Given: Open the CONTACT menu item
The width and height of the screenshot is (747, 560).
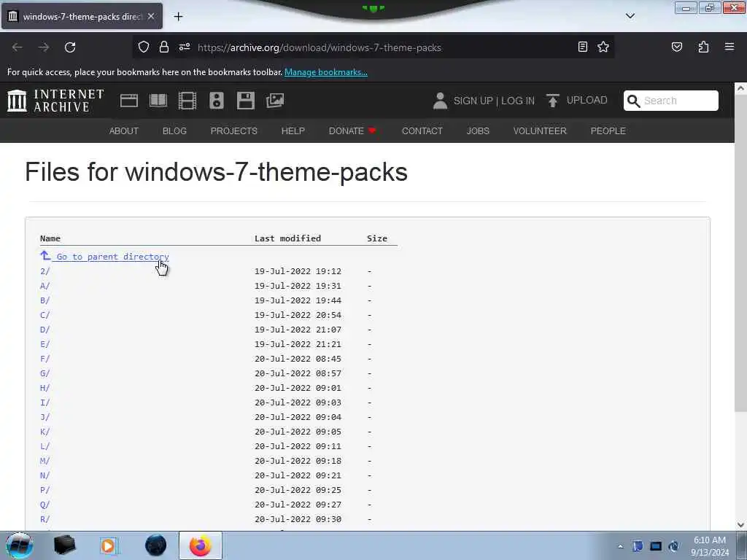Looking at the screenshot, I should pos(422,131).
